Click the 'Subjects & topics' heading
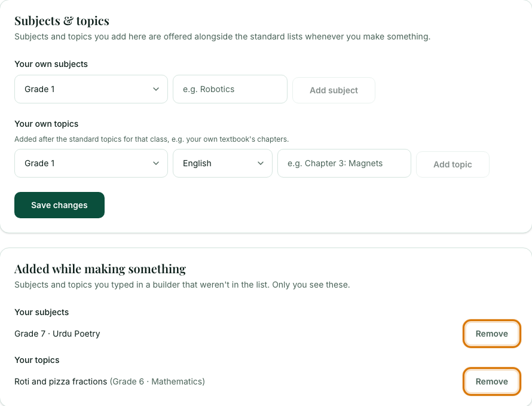 tap(62, 21)
